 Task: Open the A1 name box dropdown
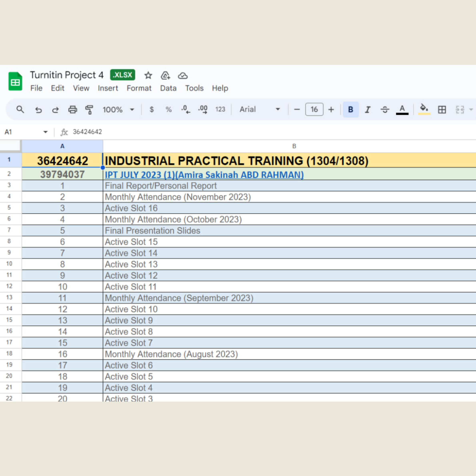(x=45, y=132)
